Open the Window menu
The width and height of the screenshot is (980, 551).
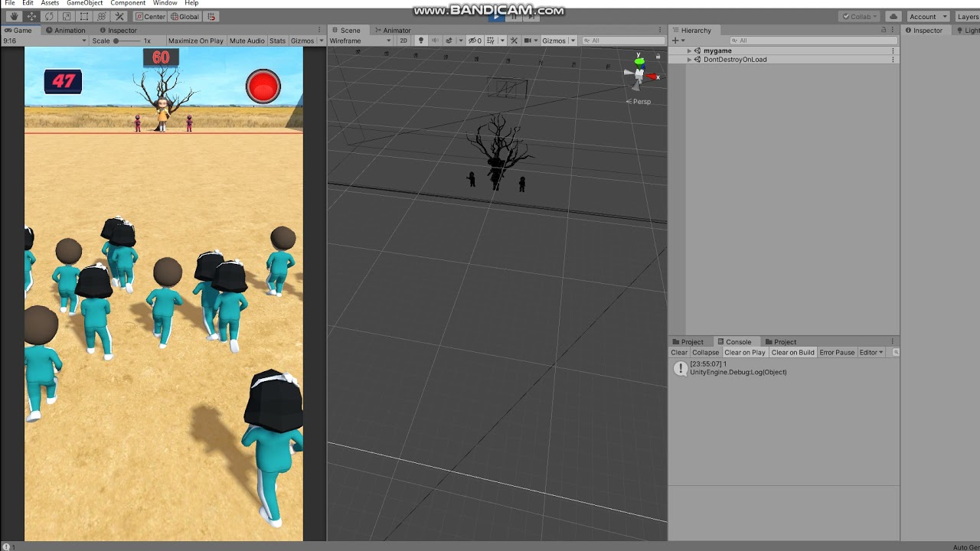(165, 3)
